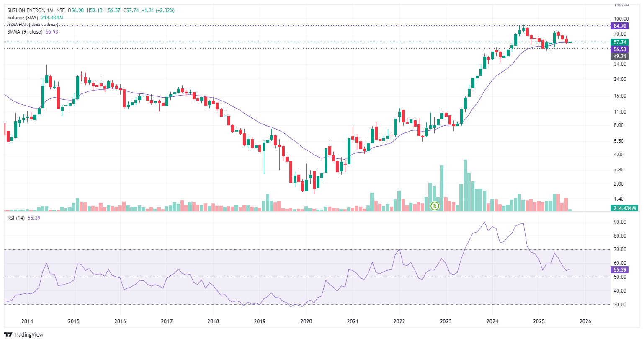Click the 2.00 level on the price axis
This screenshot has height=342, width=644.
(x=619, y=184)
